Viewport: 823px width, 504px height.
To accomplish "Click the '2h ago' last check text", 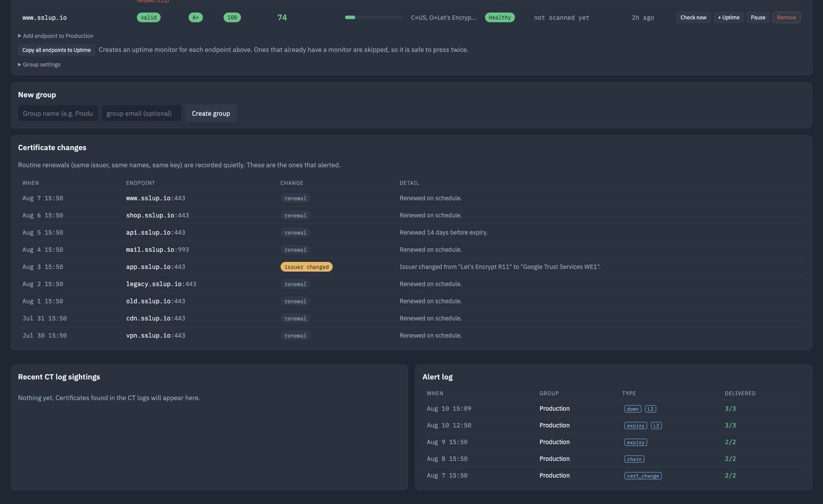I will tap(643, 17).
